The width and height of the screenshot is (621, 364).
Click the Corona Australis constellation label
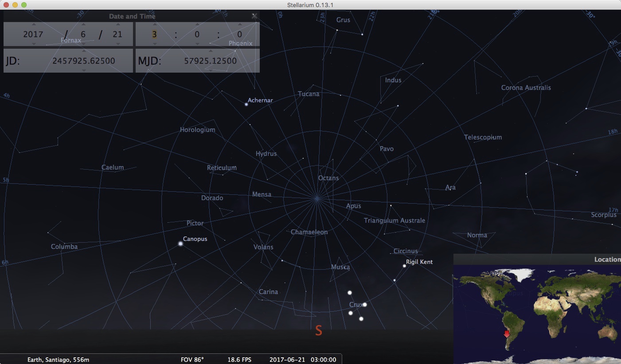pyautogui.click(x=526, y=88)
